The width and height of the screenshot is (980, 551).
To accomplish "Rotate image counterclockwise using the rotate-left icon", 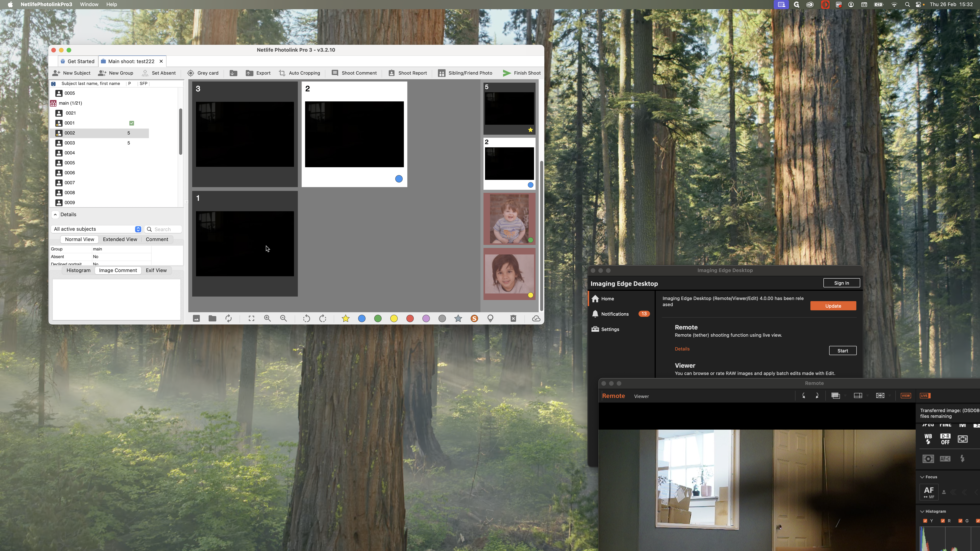I will (x=306, y=319).
